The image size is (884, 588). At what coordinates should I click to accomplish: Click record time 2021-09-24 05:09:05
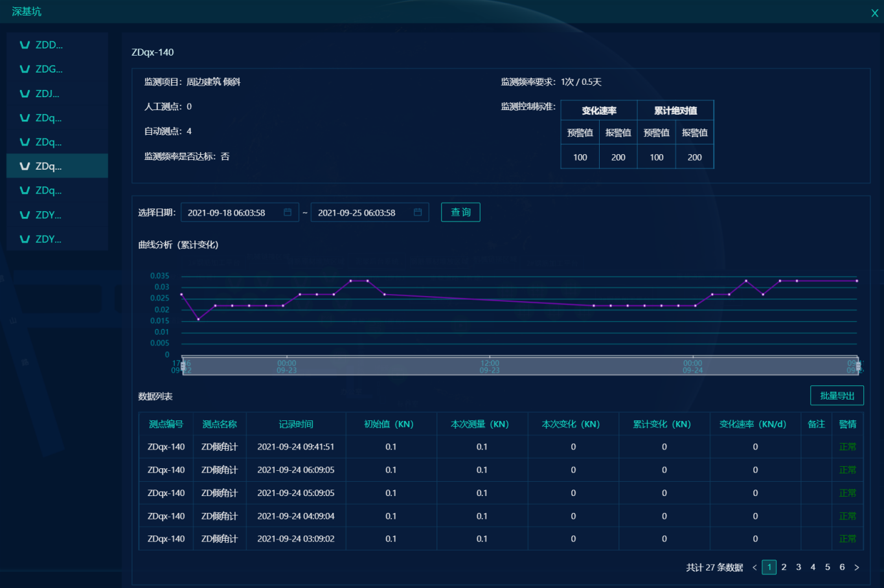click(x=296, y=493)
